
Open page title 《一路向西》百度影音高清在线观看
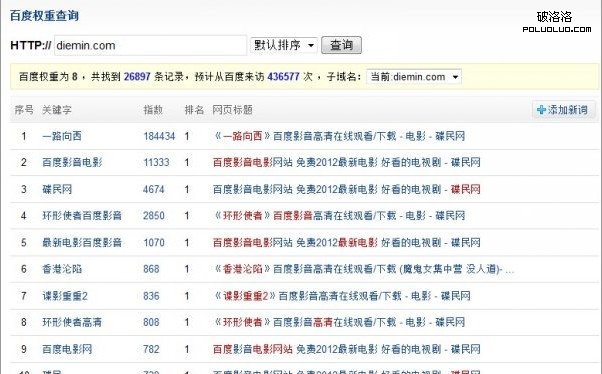[x=339, y=136]
